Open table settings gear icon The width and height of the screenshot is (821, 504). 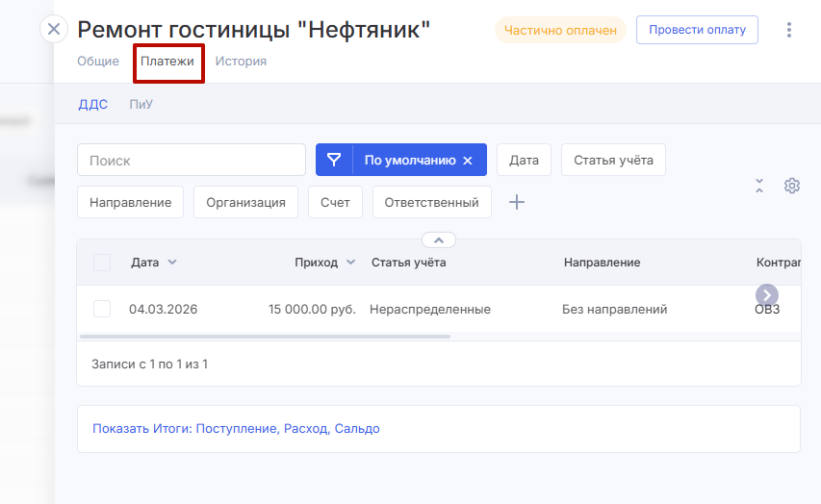tap(792, 186)
